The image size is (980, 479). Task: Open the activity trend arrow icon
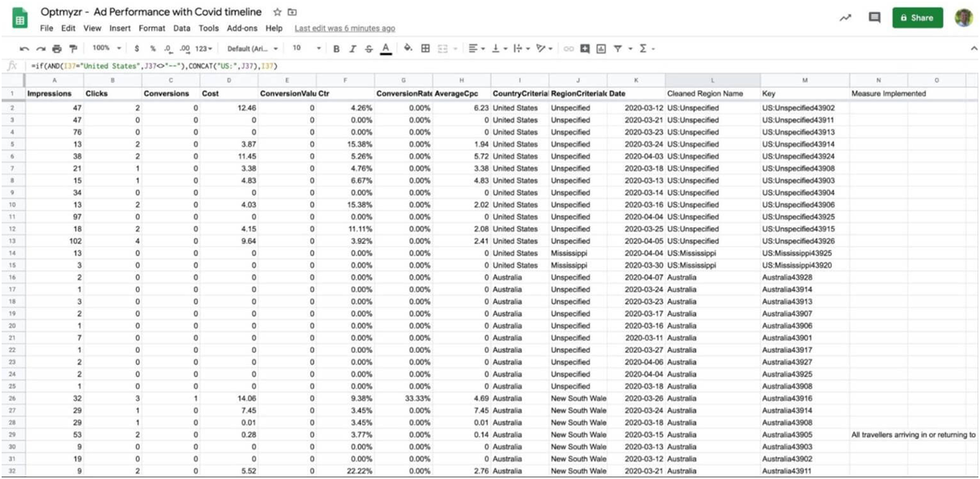[846, 17]
